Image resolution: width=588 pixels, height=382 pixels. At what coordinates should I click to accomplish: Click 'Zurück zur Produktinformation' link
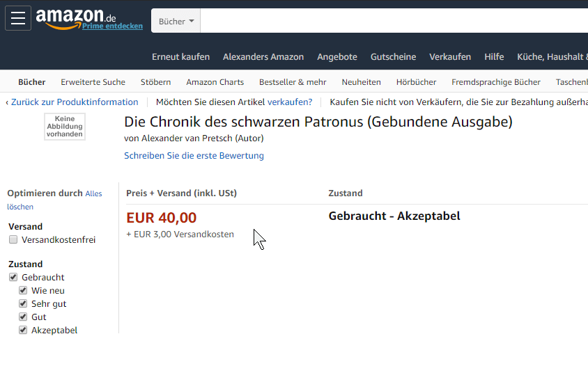click(x=72, y=102)
